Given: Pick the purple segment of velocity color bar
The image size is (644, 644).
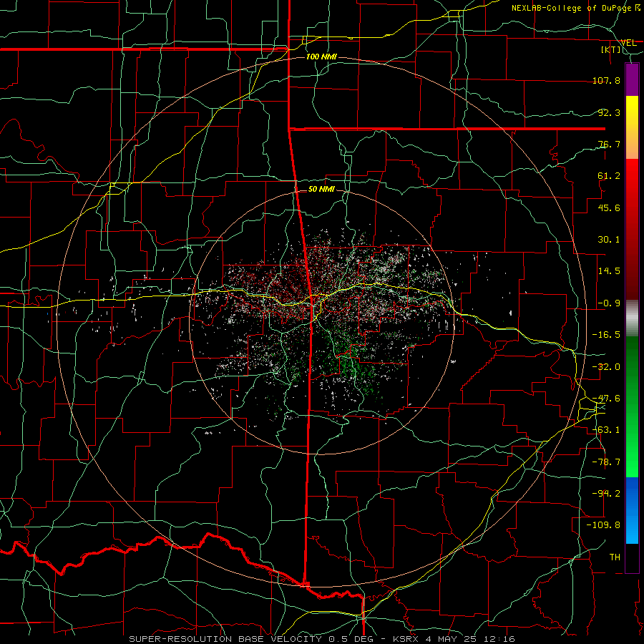Looking at the screenshot, I should (632, 80).
